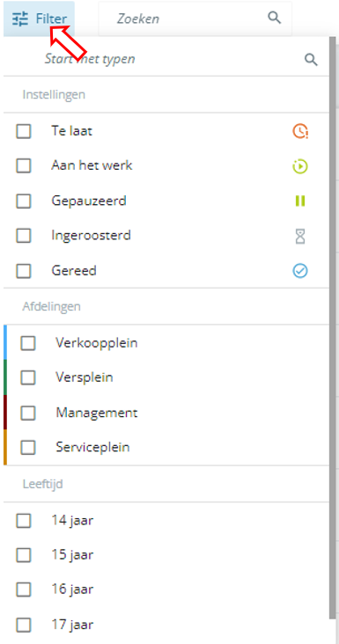The height and width of the screenshot is (644, 339).
Task: Tick the '16 jaar' age checkbox
Action: [24, 589]
